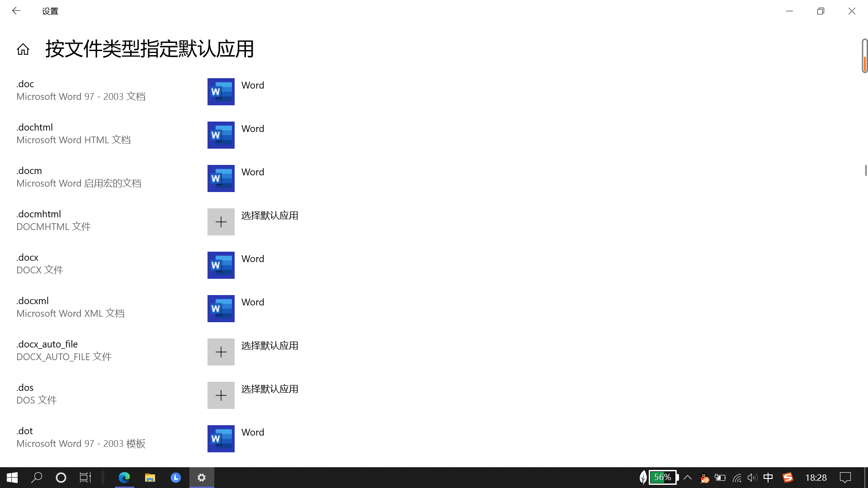This screenshot has width=868, height=488.
Task: Open taskbar search magnifier
Action: [37, 478]
